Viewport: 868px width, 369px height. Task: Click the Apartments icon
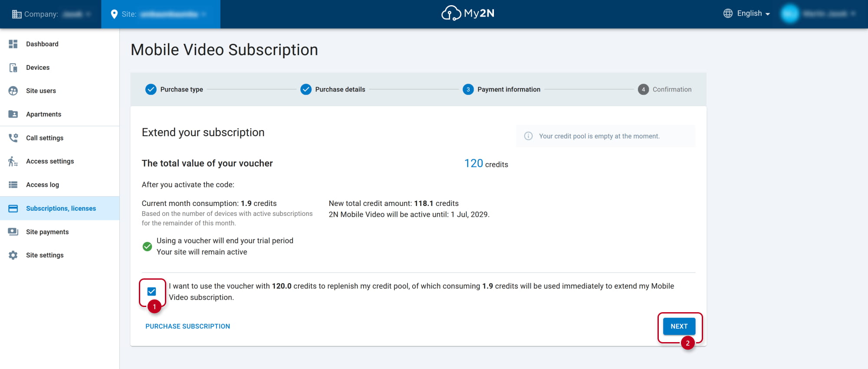coord(13,114)
